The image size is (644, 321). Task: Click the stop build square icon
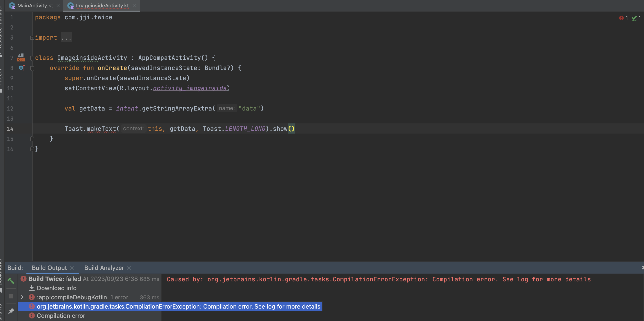pyautogui.click(x=11, y=296)
